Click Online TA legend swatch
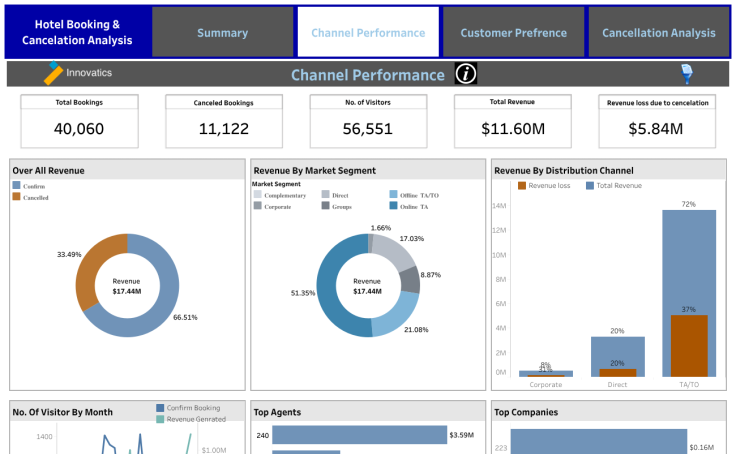Viewport: 736px width, 454px height. pos(393,205)
